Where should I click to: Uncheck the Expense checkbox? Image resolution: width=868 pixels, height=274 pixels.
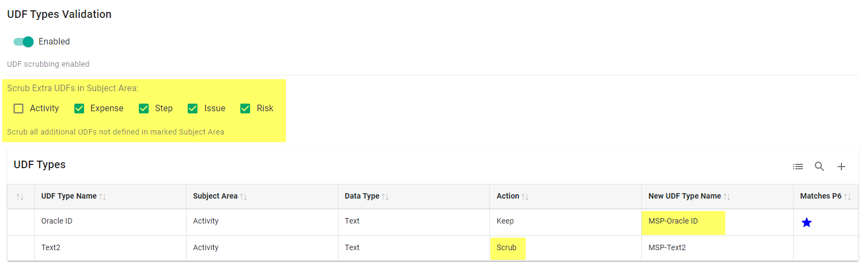point(79,109)
